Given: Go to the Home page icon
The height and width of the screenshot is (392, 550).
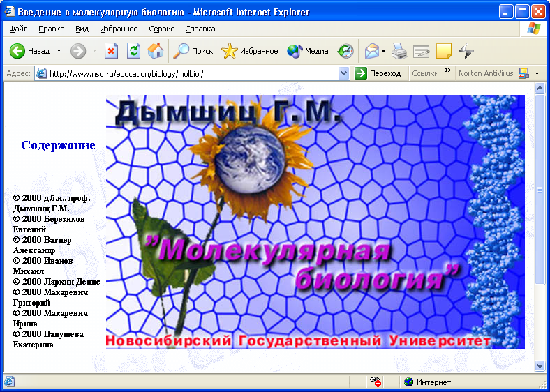Looking at the screenshot, I should coord(156,51).
